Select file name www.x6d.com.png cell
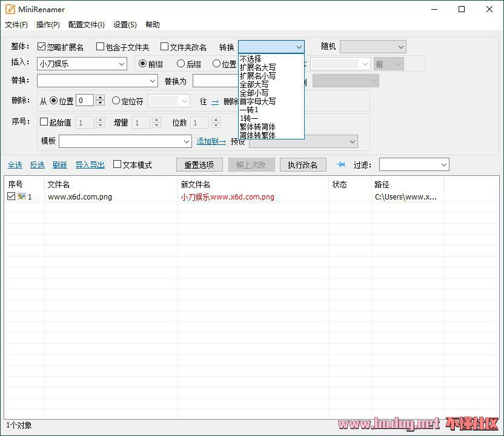This screenshot has height=436, width=504. [x=80, y=196]
